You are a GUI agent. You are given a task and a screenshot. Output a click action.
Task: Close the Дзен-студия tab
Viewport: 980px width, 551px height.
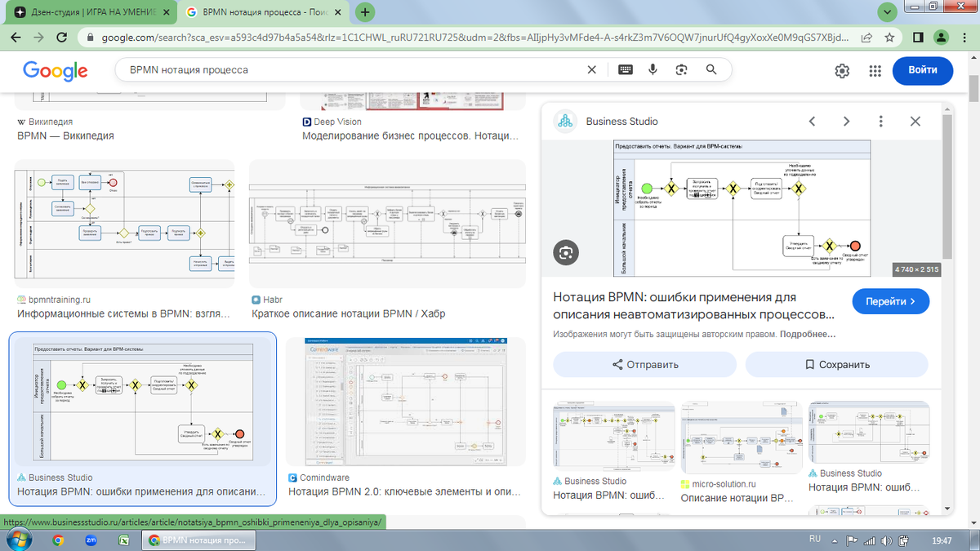tap(167, 12)
